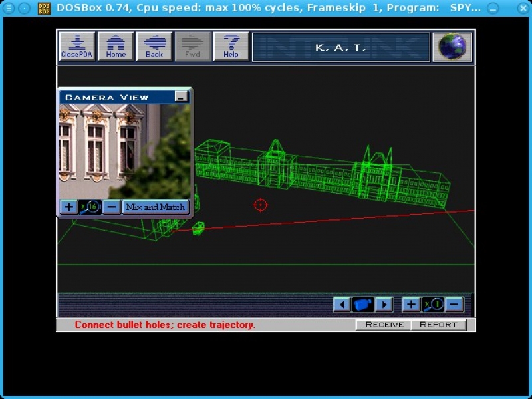Decrease Camera View zoom with the minus button
The image size is (532, 399).
click(112, 207)
